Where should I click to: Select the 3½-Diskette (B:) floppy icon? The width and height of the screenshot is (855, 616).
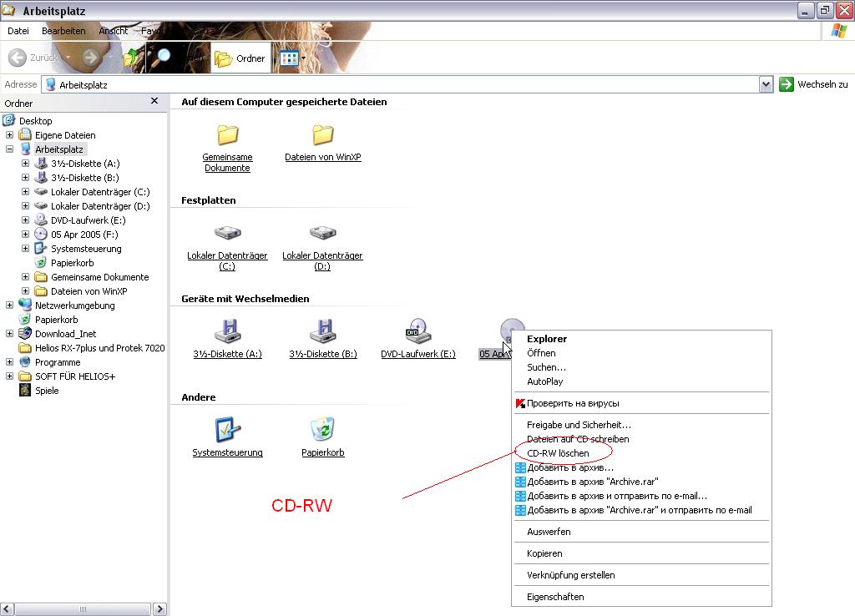[323, 331]
